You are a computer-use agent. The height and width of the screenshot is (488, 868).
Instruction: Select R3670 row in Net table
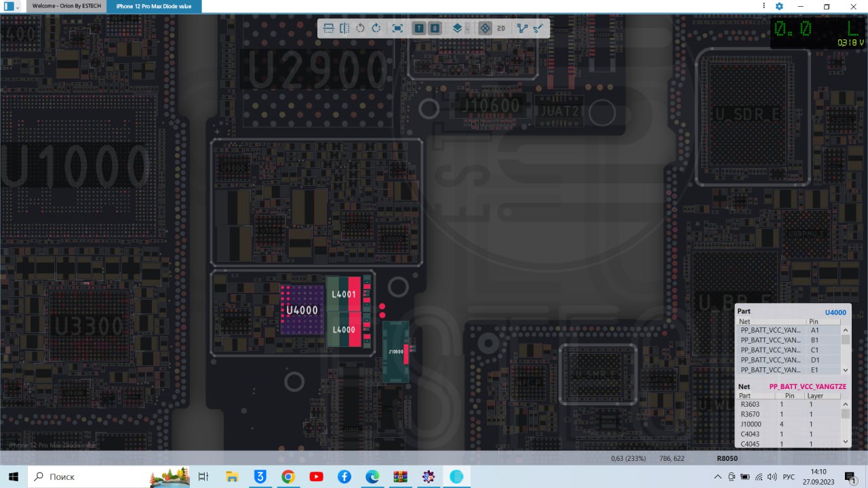pos(789,414)
